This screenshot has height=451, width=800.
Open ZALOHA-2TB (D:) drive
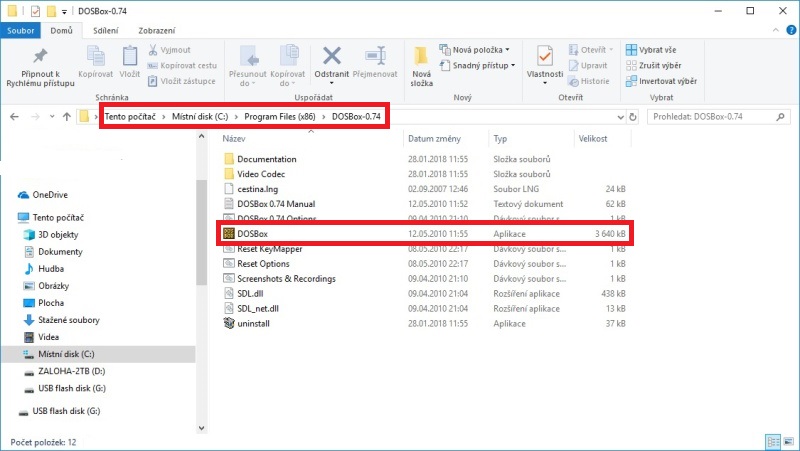coord(71,371)
